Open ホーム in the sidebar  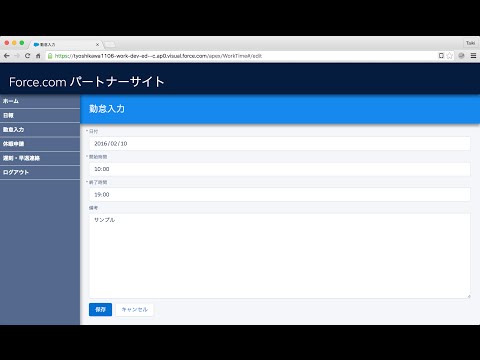pos(40,101)
